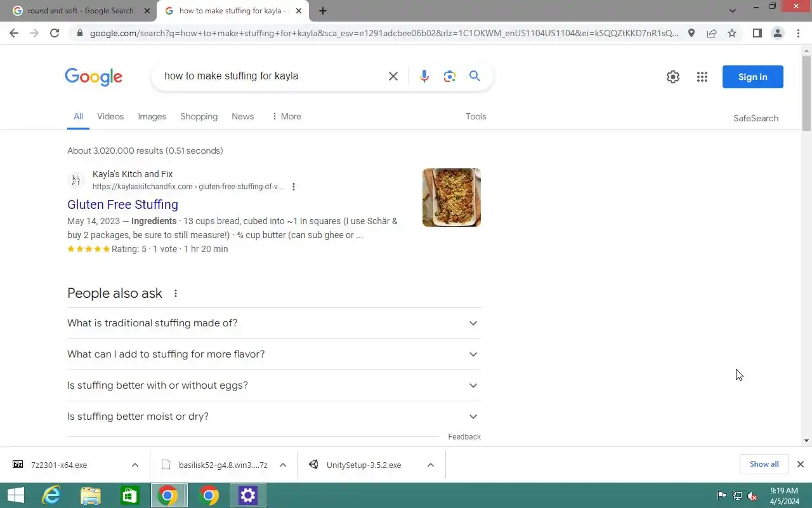
Task: Open the 7z2301-x64.exe downloaded file
Action: [59, 465]
